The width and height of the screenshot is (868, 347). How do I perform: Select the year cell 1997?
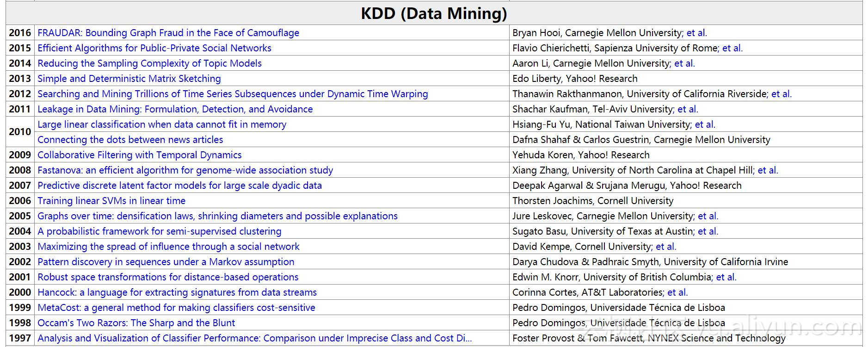20,338
